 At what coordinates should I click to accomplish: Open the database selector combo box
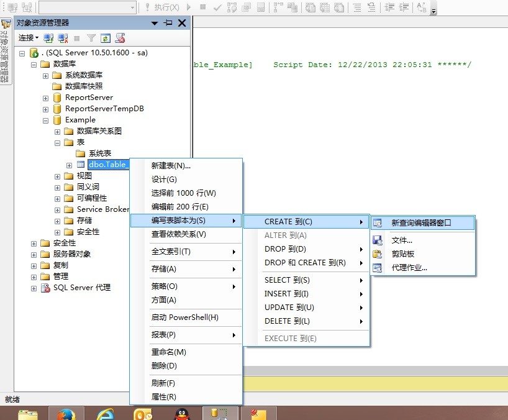(x=87, y=7)
